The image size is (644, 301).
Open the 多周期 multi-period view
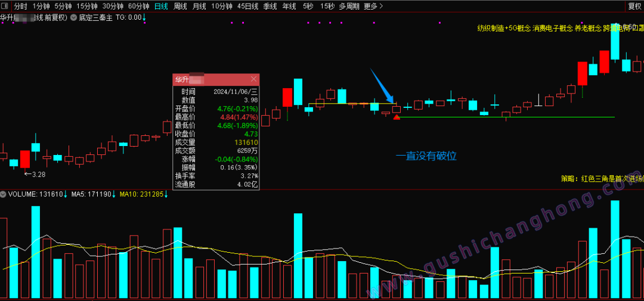click(349, 6)
